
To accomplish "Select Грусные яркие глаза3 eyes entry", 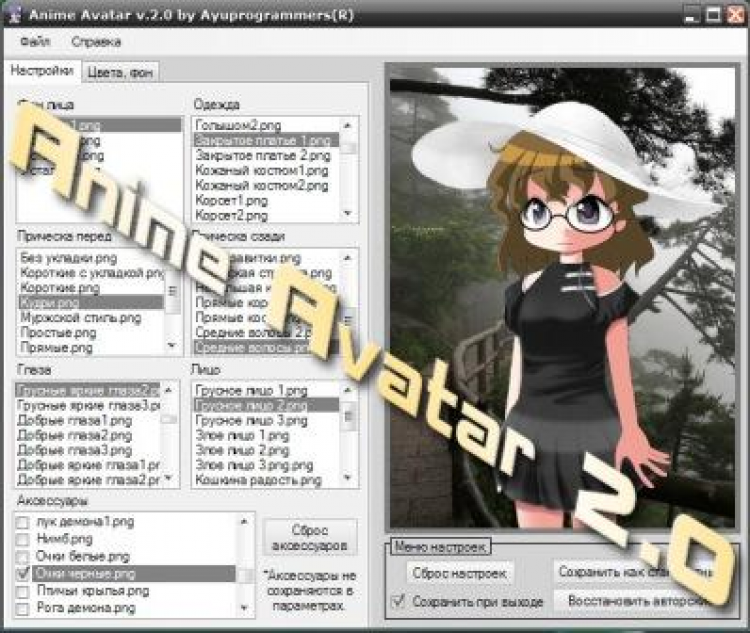I will pos(88,406).
